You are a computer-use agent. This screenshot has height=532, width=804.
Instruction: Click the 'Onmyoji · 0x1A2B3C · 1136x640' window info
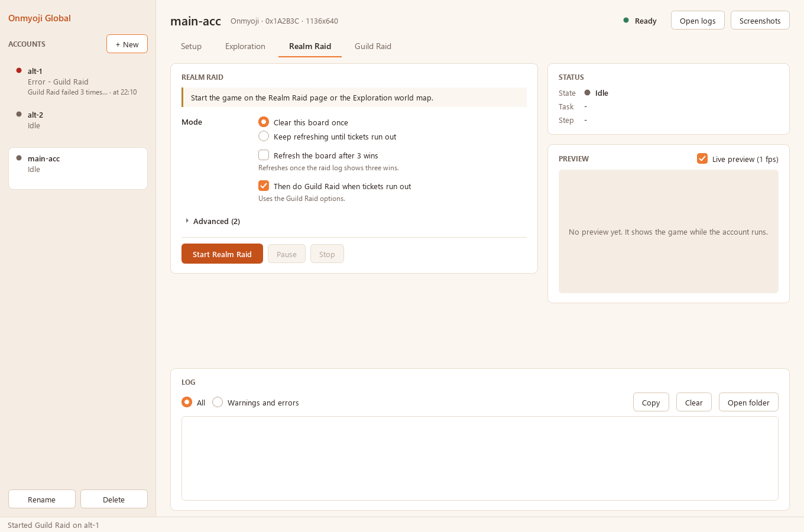284,21
